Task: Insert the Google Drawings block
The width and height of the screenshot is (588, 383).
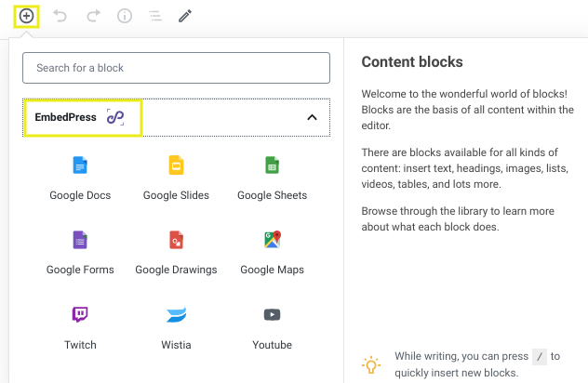Action: pos(176,254)
